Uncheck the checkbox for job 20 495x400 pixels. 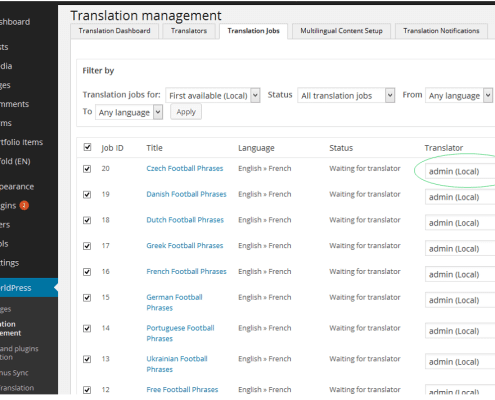coord(87,169)
